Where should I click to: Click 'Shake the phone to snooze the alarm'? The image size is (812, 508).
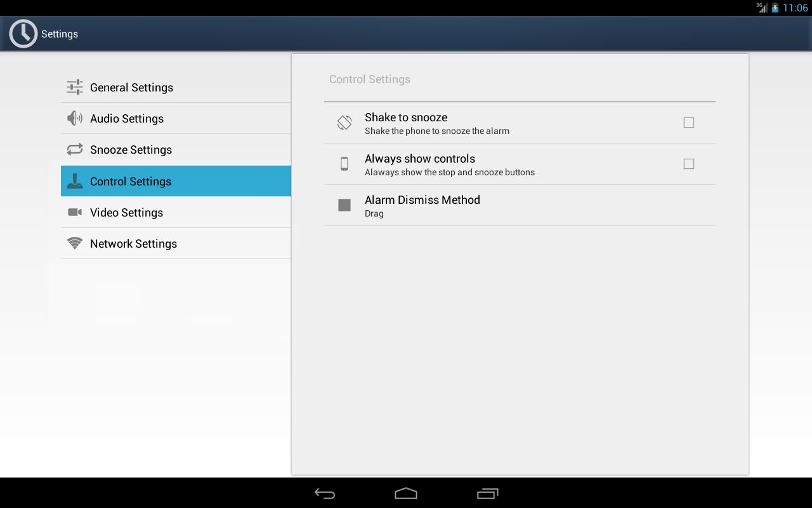[x=437, y=131]
